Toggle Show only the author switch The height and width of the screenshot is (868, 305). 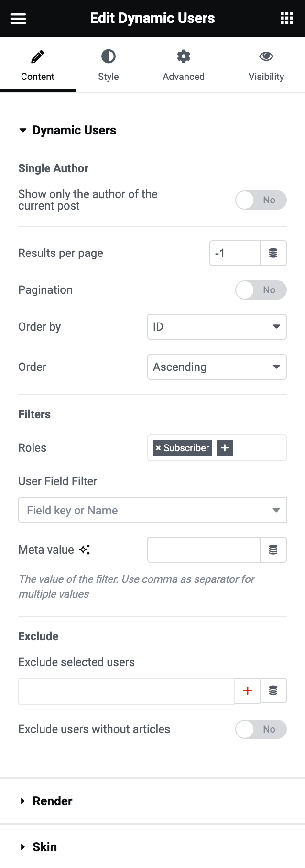pos(261,200)
